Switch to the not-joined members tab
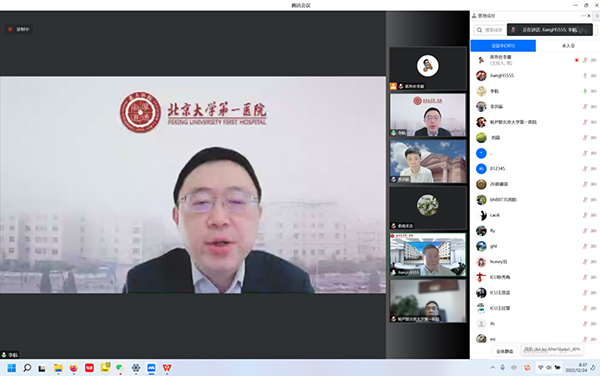The image size is (600, 376). click(x=568, y=46)
